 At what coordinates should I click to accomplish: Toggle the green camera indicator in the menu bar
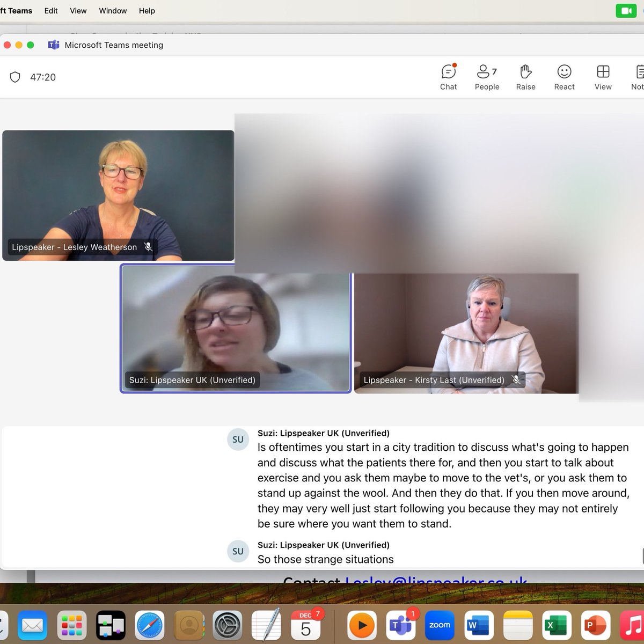[626, 10]
